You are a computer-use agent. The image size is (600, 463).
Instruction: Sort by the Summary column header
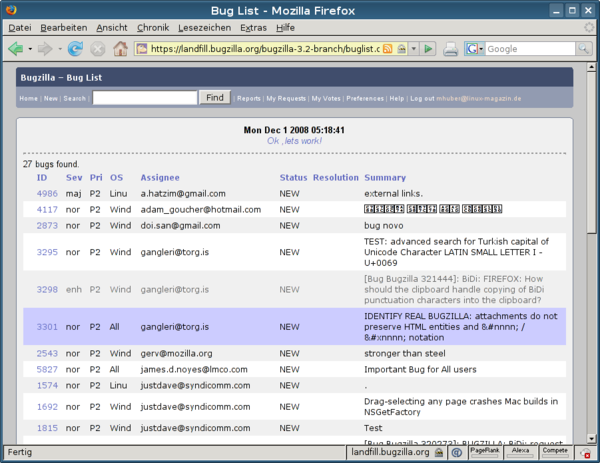[385, 178]
